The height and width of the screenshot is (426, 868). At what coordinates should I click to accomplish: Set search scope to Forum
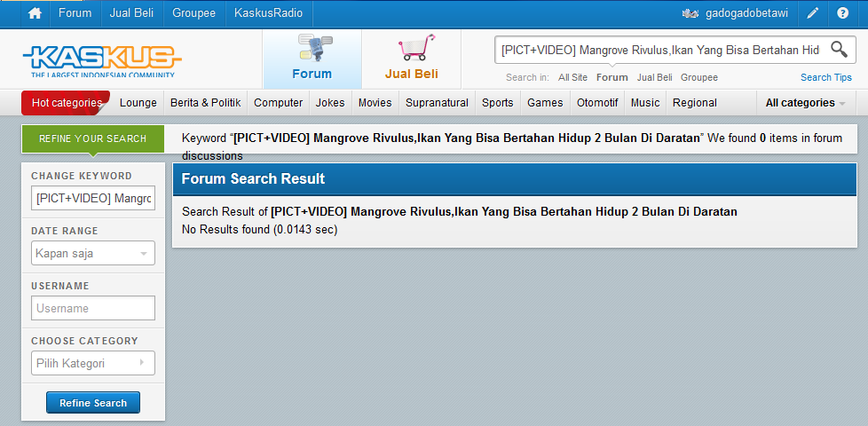click(x=612, y=77)
